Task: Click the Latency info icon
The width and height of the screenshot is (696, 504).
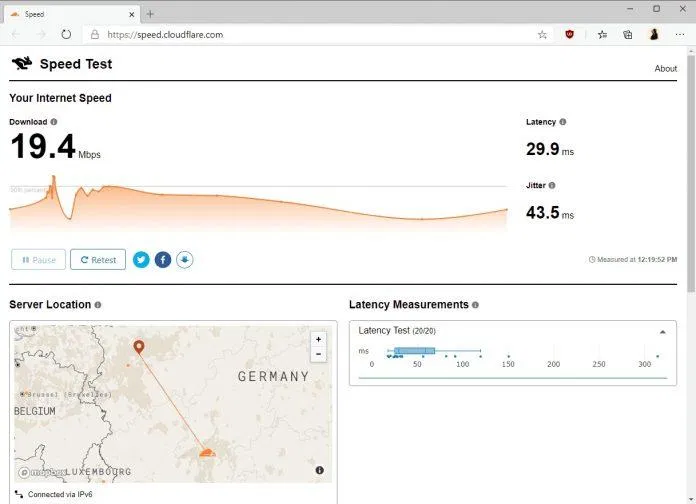Action: tap(562, 122)
